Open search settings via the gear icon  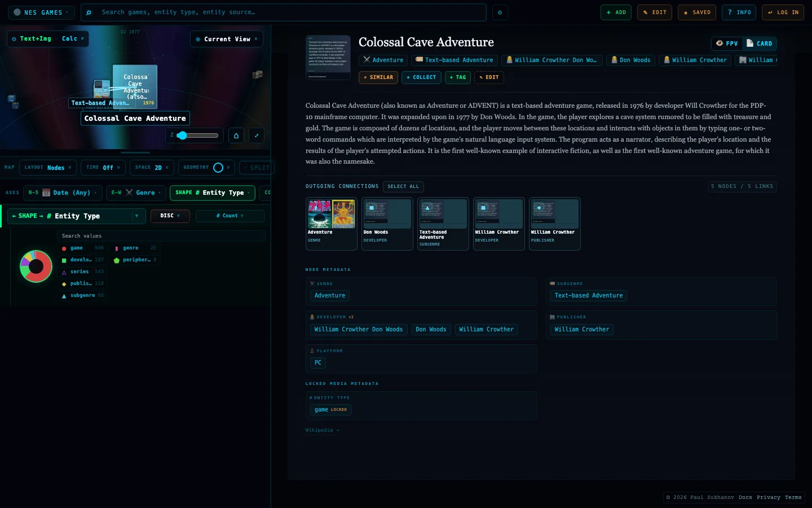coord(500,12)
